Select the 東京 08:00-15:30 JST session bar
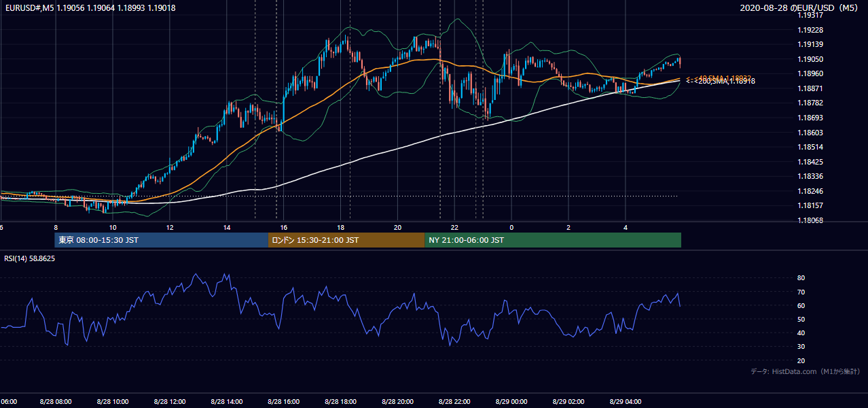The width and height of the screenshot is (868, 408). coord(162,240)
